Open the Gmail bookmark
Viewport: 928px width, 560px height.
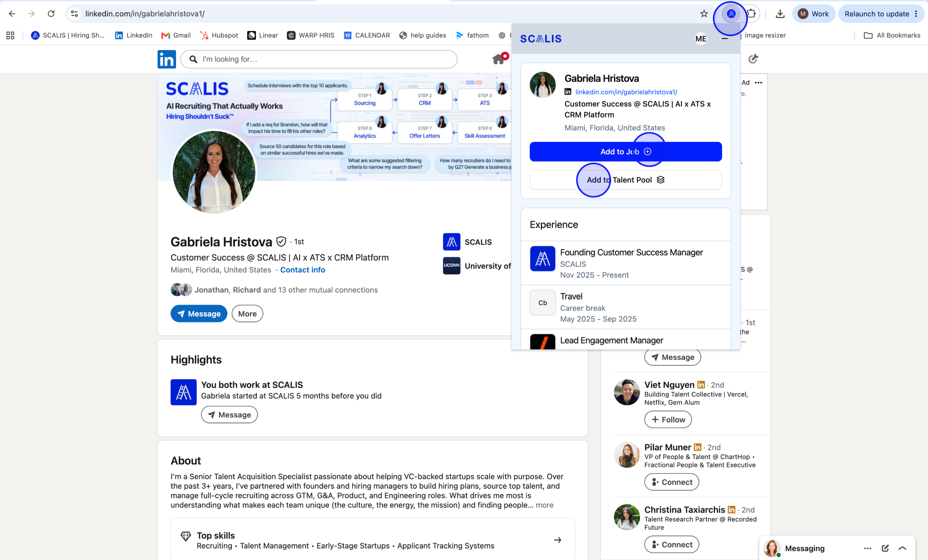point(176,35)
